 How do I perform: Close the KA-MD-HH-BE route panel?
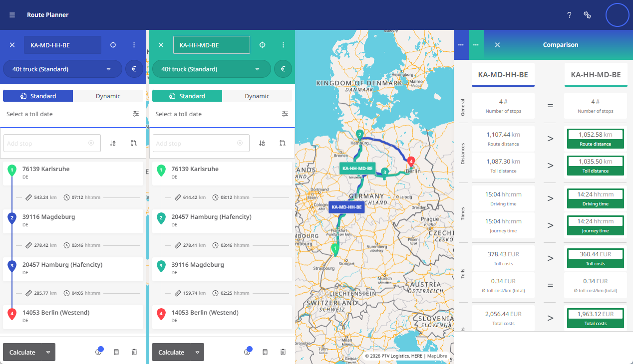coord(12,45)
